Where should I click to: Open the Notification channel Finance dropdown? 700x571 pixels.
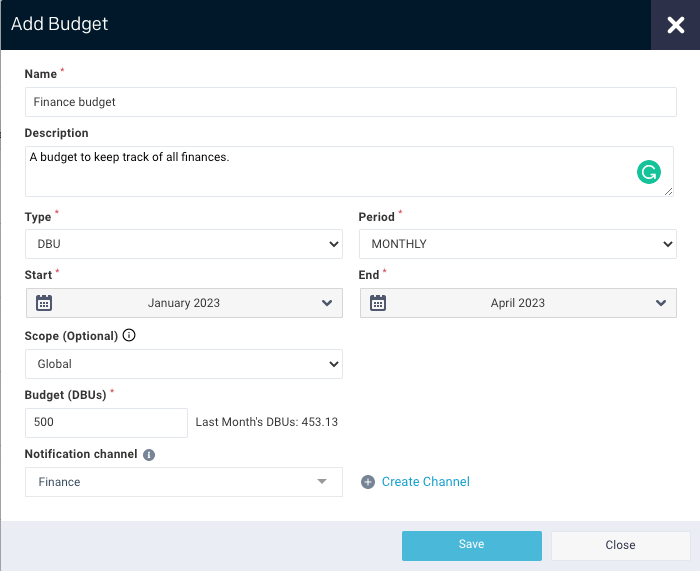pos(183,482)
